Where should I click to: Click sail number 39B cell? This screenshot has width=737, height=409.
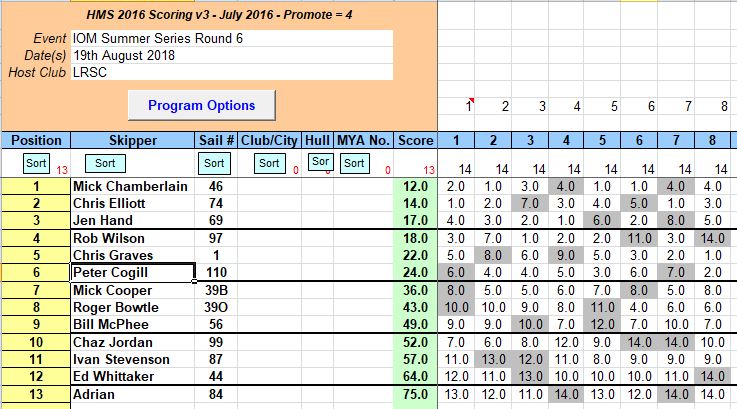click(214, 290)
